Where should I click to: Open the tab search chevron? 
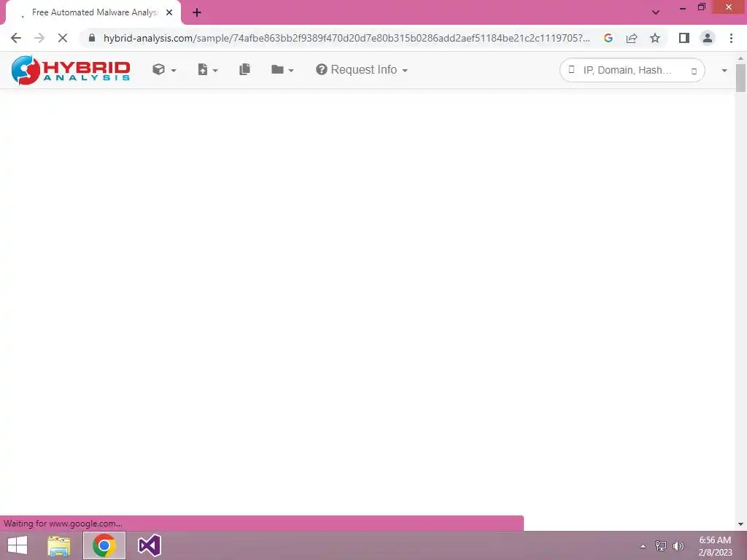[656, 12]
